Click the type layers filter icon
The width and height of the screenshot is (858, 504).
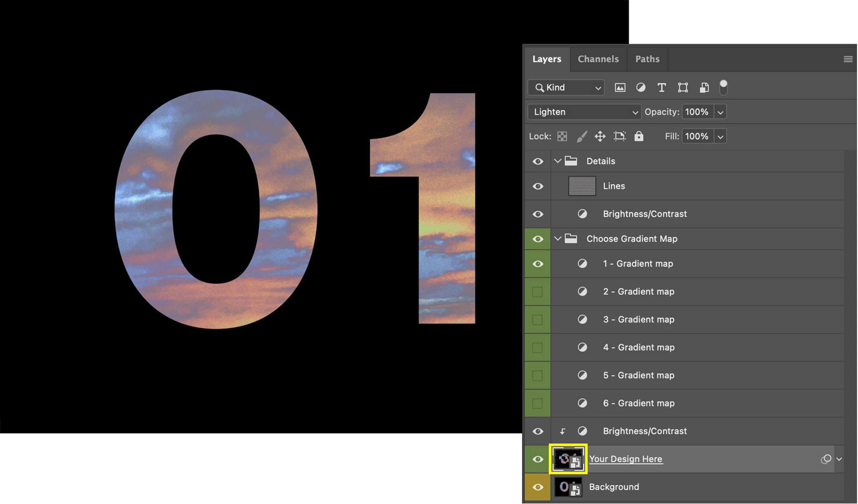click(x=661, y=87)
